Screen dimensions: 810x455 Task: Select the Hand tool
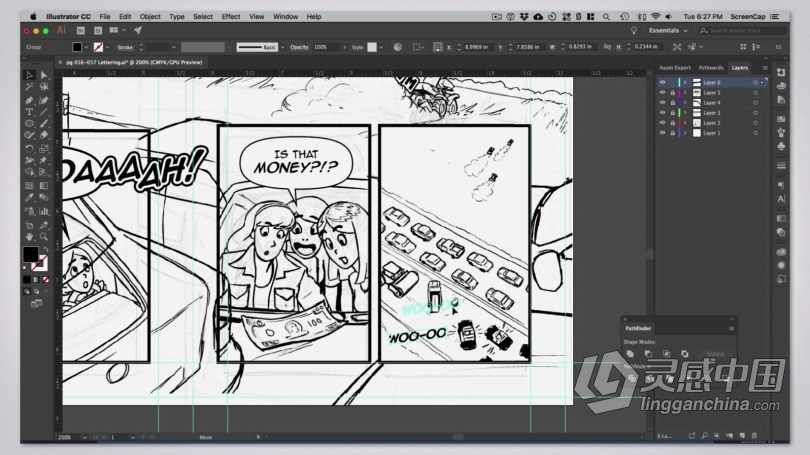coord(29,237)
